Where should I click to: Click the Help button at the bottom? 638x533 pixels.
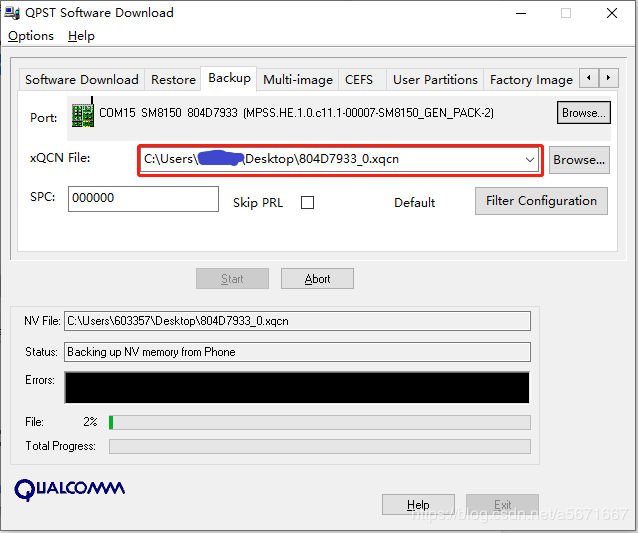418,505
